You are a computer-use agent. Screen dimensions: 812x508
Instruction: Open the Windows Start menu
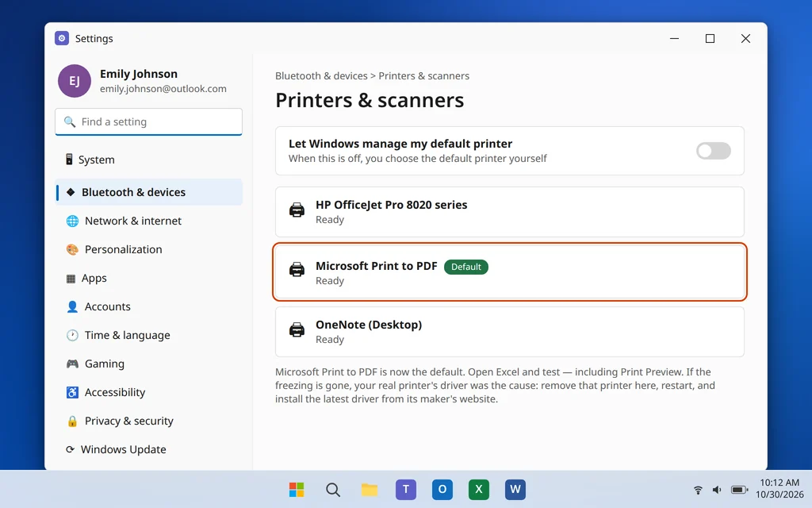(x=297, y=489)
